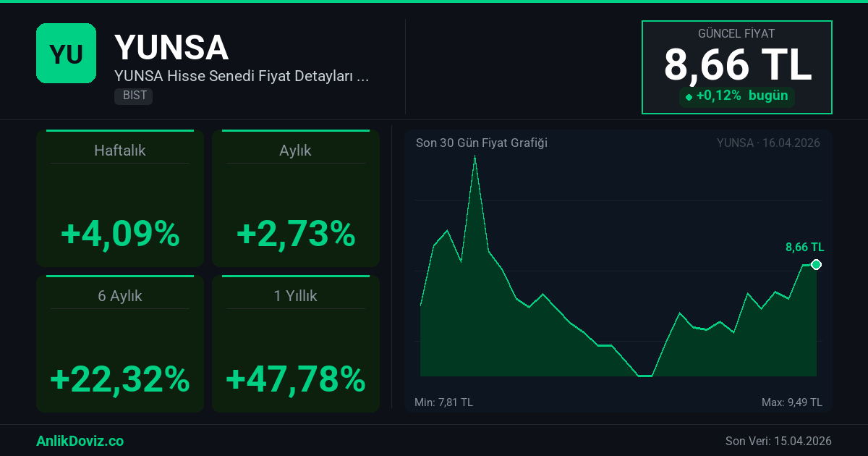
Task: Click the chart's highest peak point
Action: [475, 156]
